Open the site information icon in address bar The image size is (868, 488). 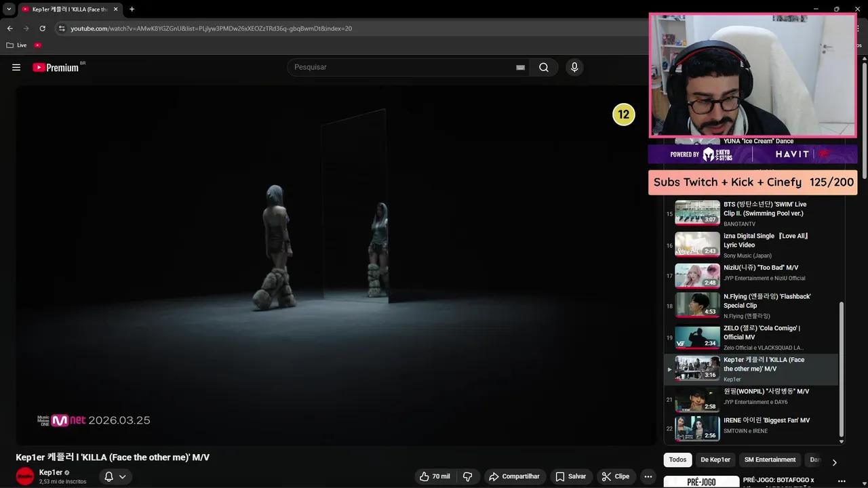click(x=62, y=28)
